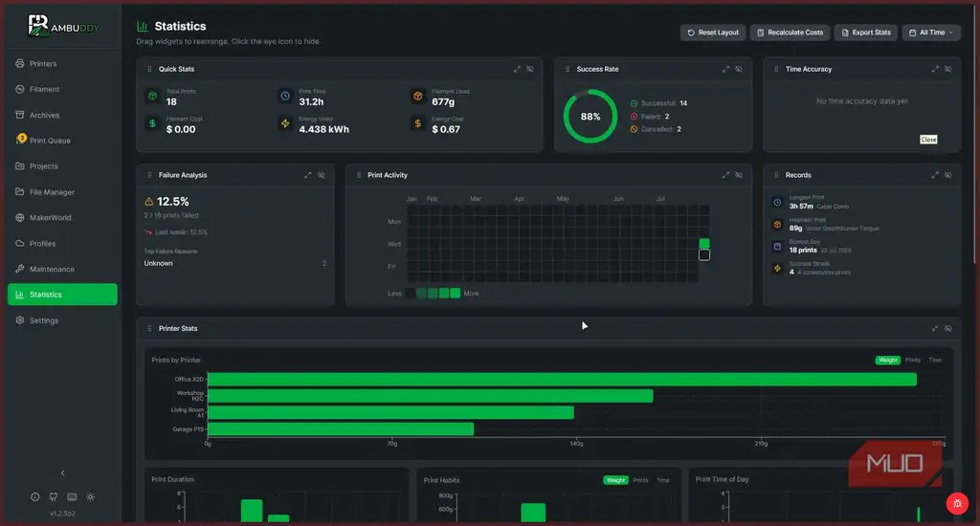980x526 pixels.
Task: Open the All Time range dropdown
Action: tap(931, 33)
